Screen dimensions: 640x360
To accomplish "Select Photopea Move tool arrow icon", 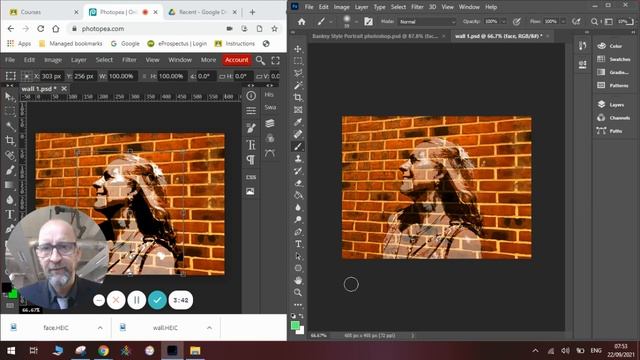I will (10, 96).
